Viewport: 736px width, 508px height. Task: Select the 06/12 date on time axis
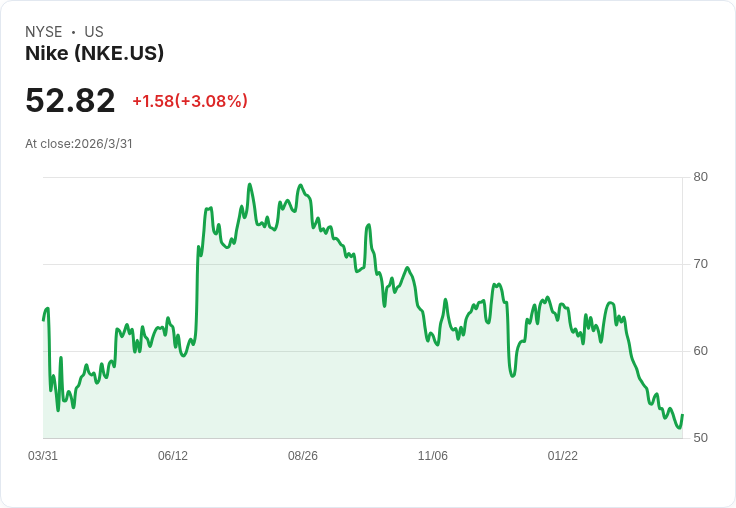pos(173,456)
